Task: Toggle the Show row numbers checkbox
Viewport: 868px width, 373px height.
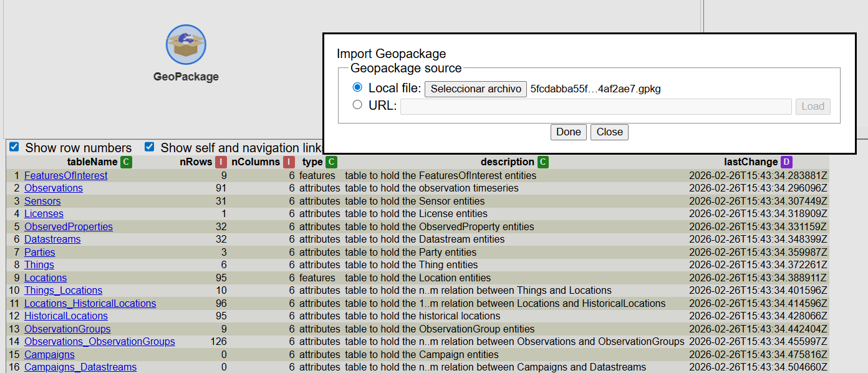Action: [x=14, y=147]
